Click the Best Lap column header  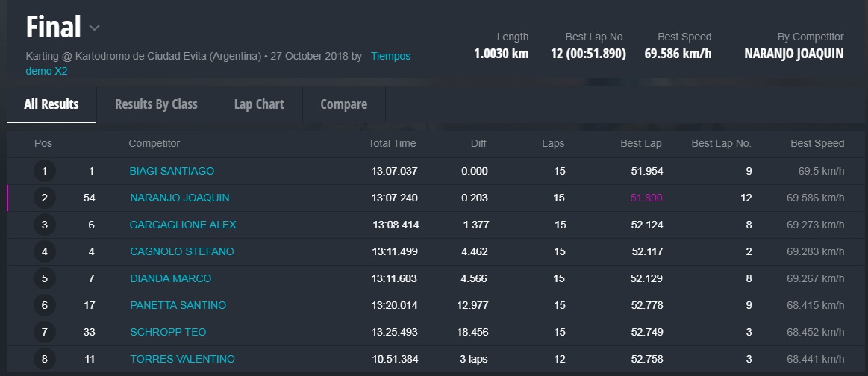(640, 143)
